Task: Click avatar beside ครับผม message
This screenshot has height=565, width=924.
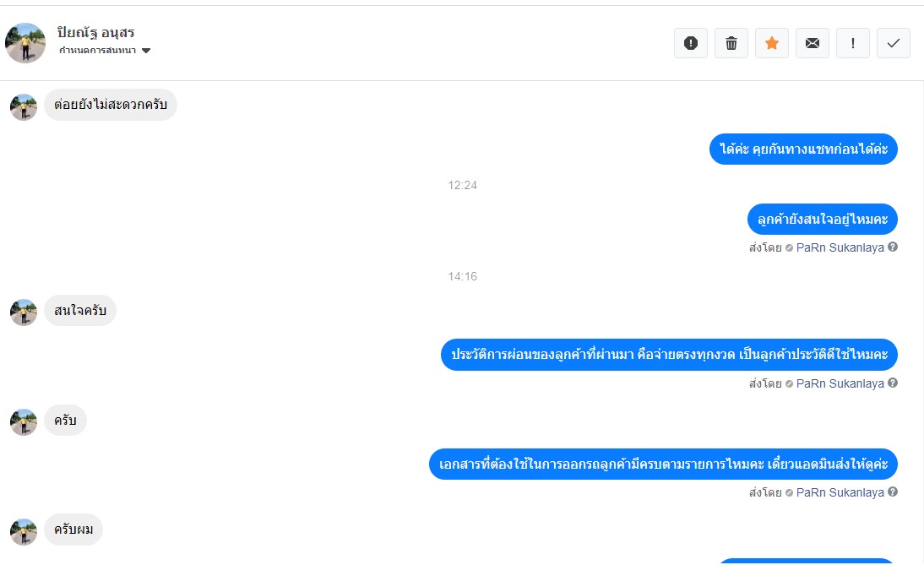Action: [24, 531]
